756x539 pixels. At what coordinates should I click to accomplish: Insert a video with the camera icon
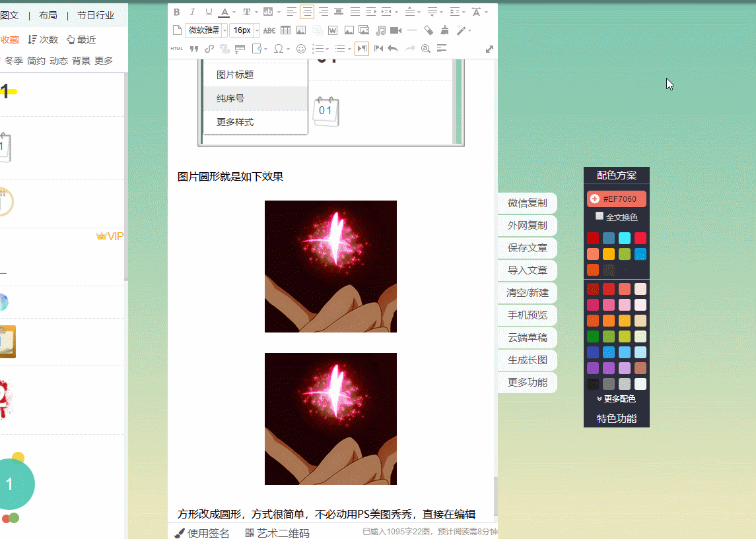pos(396,30)
